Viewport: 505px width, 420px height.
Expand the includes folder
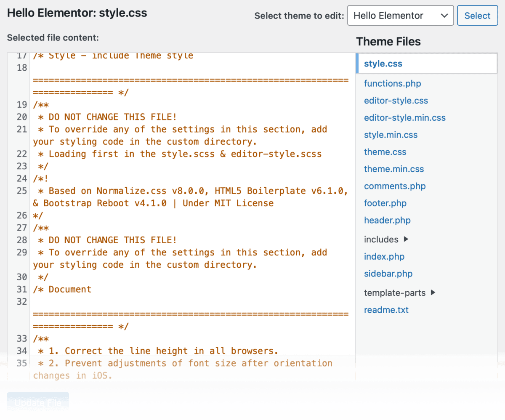coord(381,239)
